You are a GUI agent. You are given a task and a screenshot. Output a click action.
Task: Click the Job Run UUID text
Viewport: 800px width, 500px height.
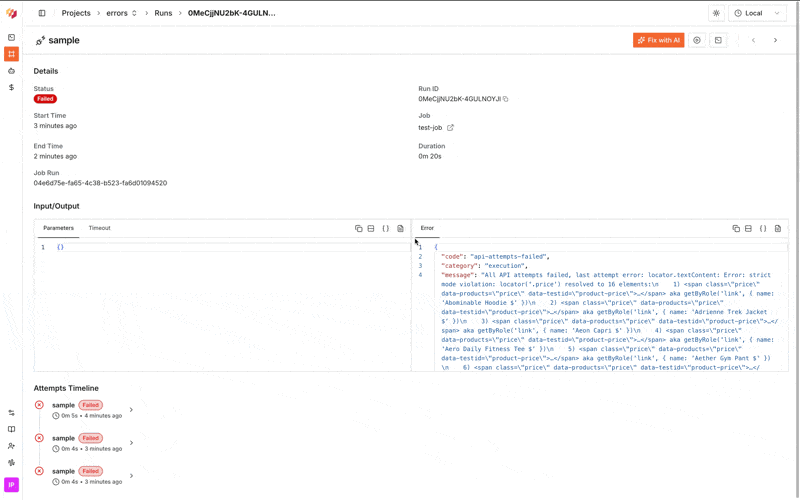coord(100,183)
